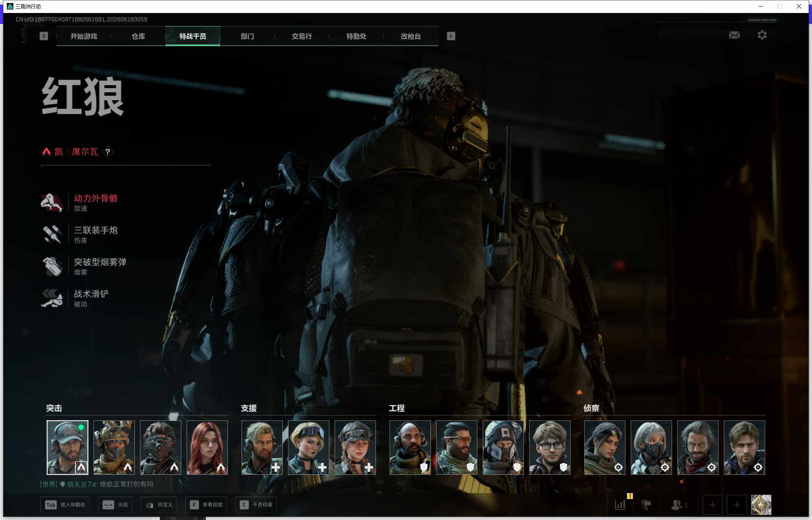Open the 交易行 tab
This screenshot has width=812, height=520.
[x=302, y=36]
